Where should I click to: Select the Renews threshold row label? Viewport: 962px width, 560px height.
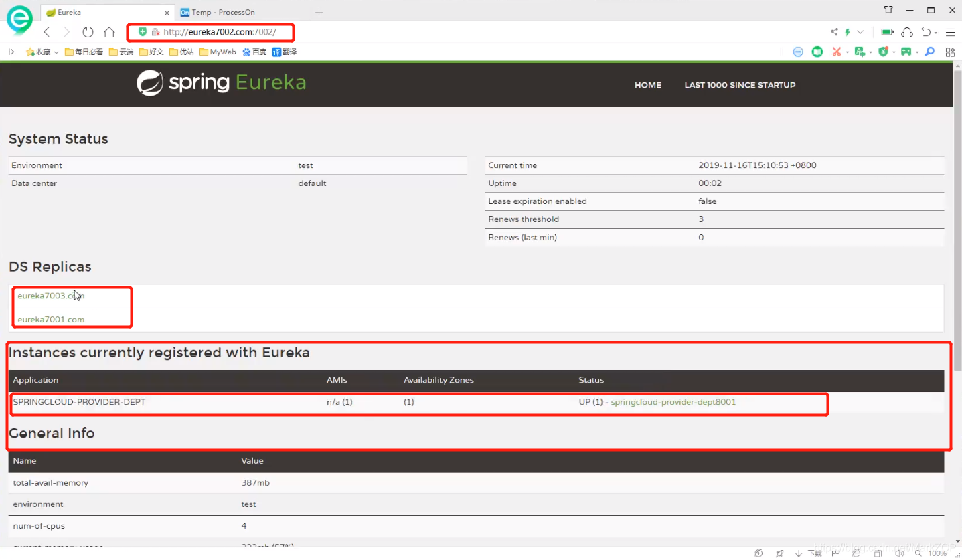click(x=524, y=219)
